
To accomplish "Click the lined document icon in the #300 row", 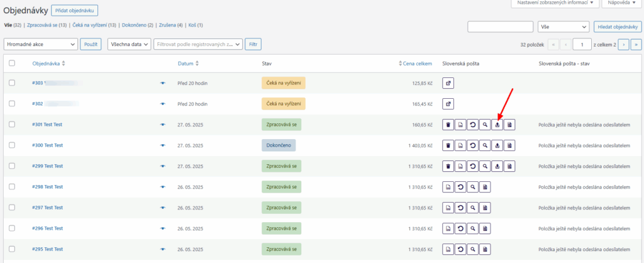I will click(x=509, y=145).
